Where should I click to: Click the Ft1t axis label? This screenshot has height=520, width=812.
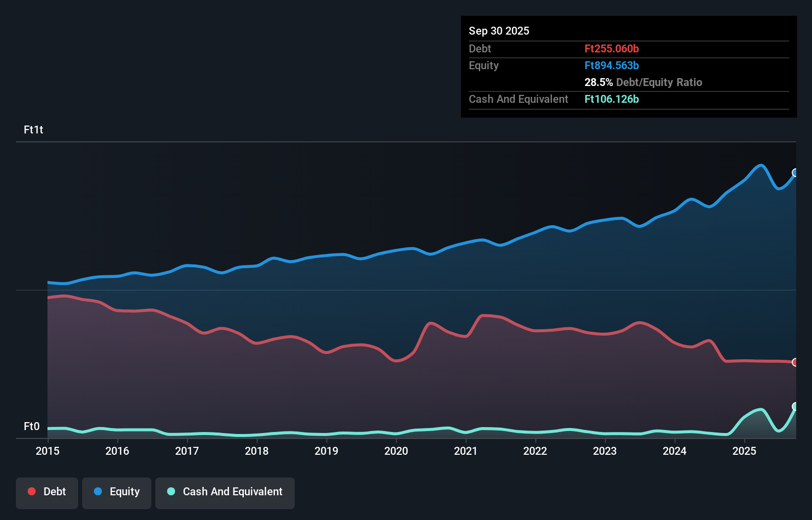click(33, 130)
